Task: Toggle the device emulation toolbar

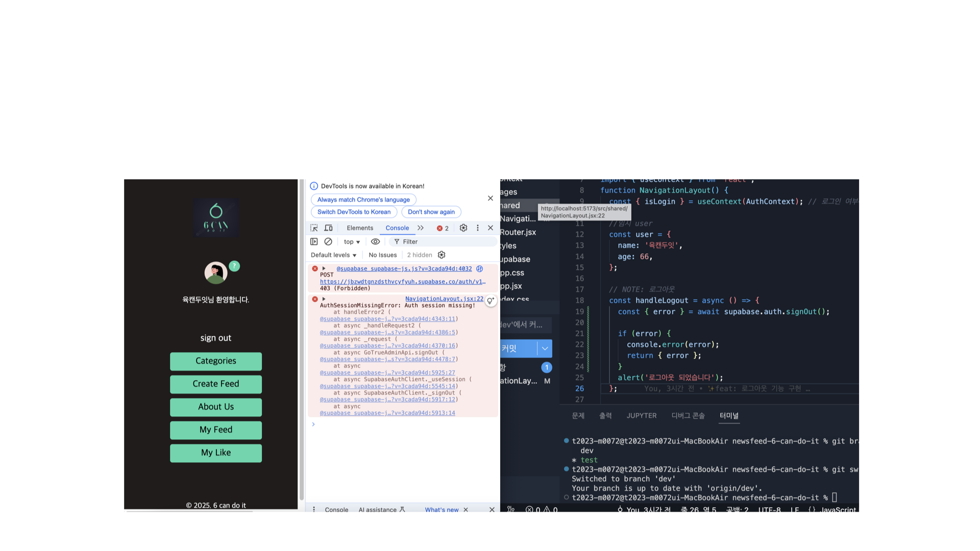Action: point(328,228)
